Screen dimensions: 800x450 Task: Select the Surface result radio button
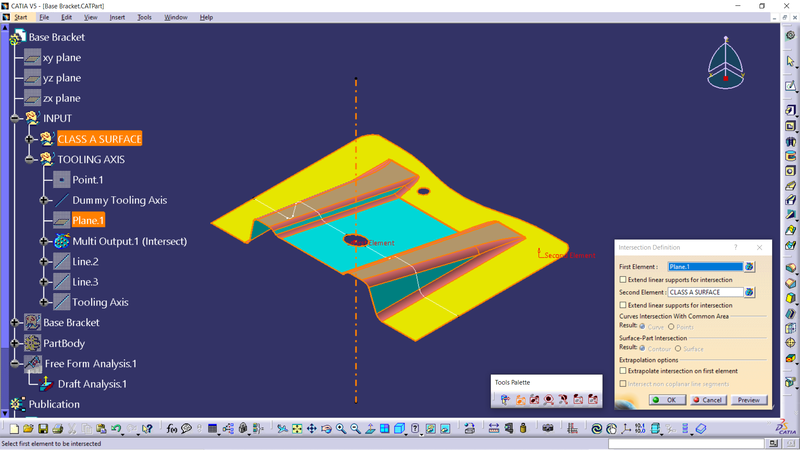pos(678,348)
